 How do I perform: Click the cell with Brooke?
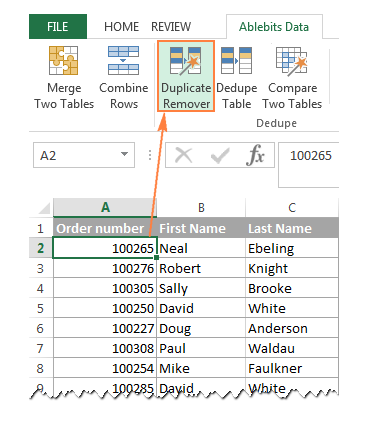click(292, 288)
